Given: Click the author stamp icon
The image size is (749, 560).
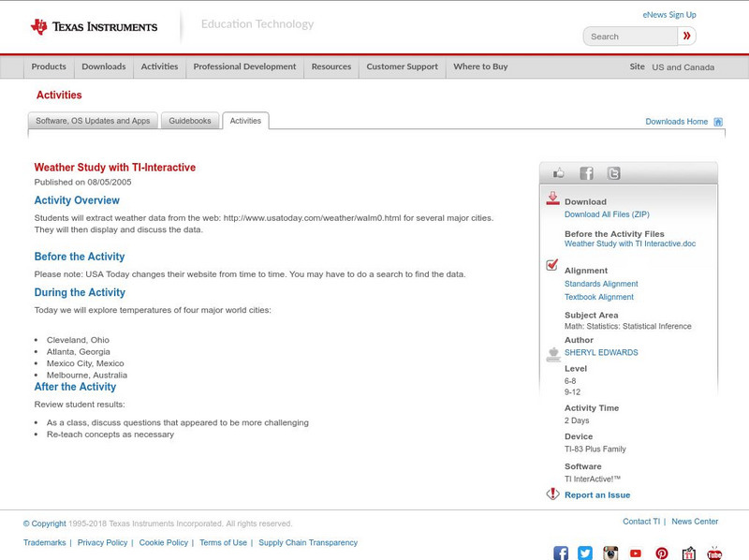Looking at the screenshot, I should pos(553,355).
